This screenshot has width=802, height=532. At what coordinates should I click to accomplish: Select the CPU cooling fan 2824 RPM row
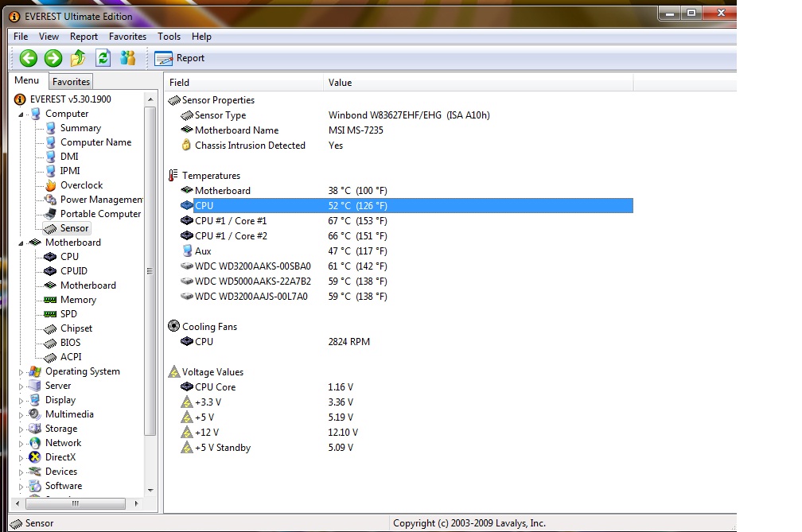[x=407, y=341]
